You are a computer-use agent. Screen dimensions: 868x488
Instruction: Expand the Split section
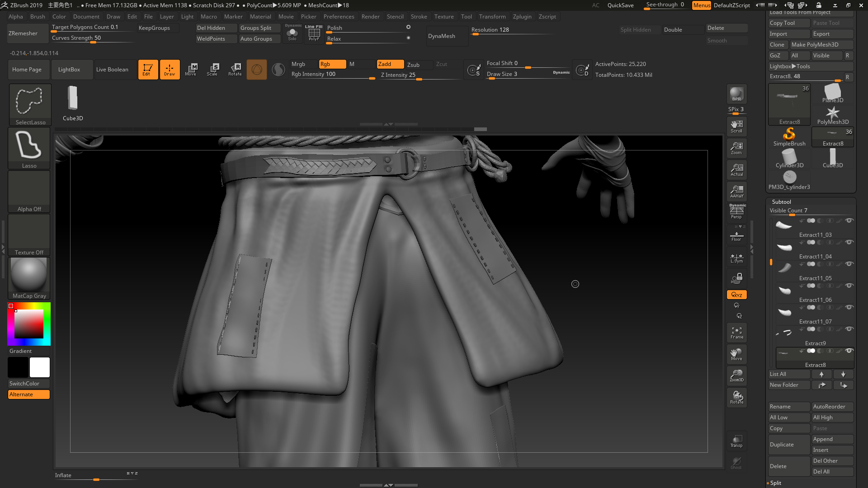[x=776, y=483]
